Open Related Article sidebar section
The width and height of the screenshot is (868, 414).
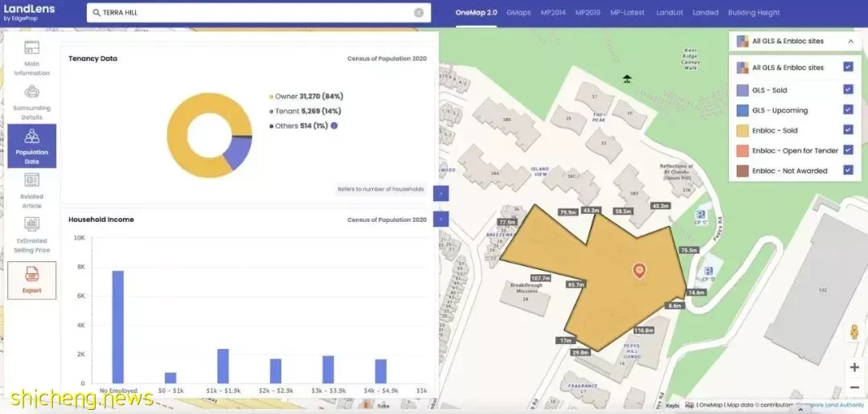tap(31, 191)
